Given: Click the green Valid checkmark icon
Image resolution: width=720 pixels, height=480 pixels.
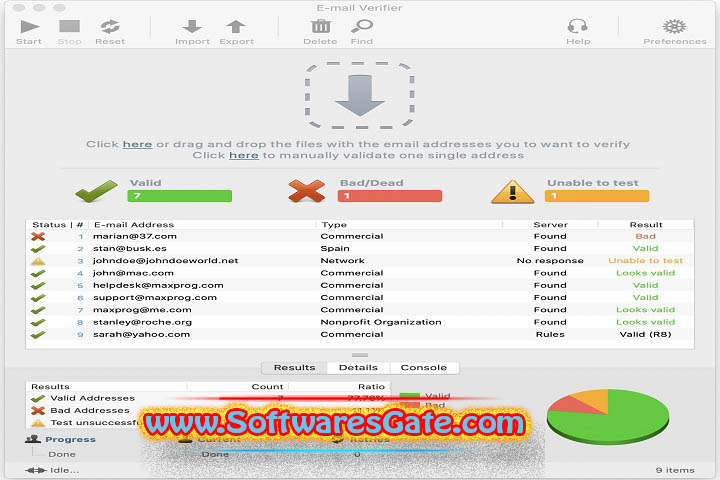Looking at the screenshot, I should (96, 191).
